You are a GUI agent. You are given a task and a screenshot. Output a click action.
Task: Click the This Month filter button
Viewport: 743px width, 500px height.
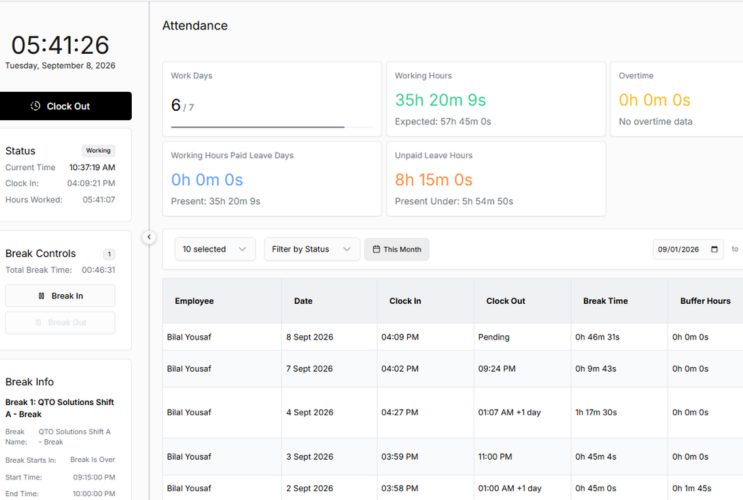point(397,249)
